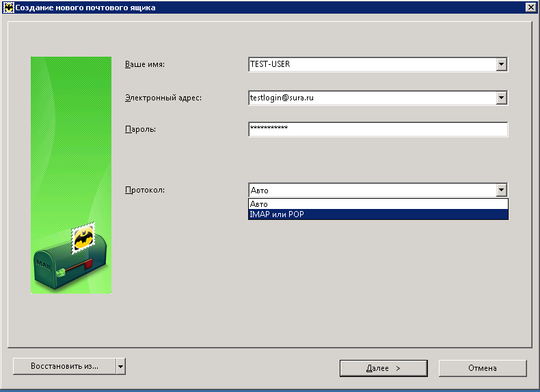Close the mailbox creation dialog
540x392 pixels.
pos(530,8)
